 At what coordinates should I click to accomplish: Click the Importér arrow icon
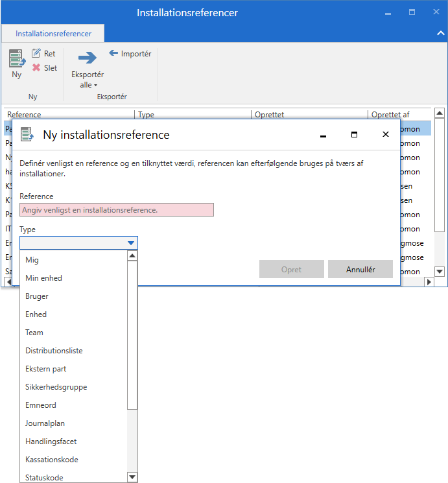113,53
